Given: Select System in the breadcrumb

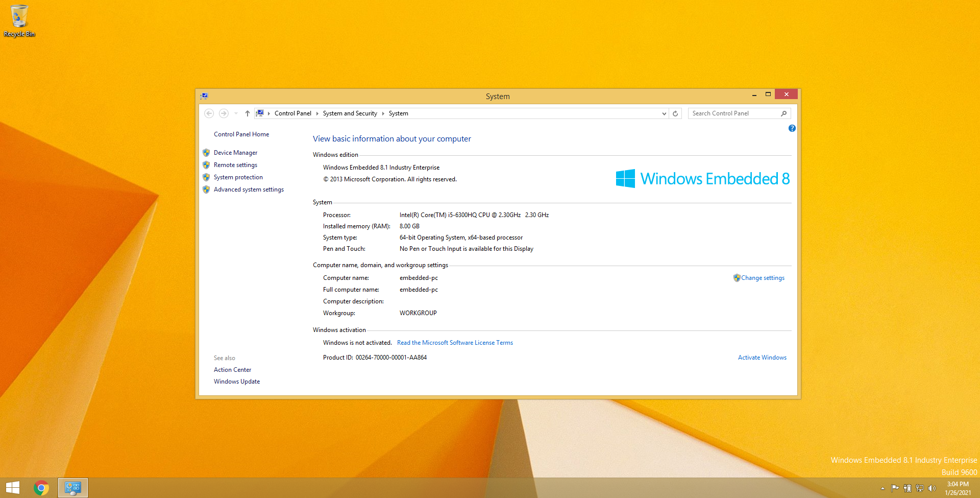Looking at the screenshot, I should 399,113.
